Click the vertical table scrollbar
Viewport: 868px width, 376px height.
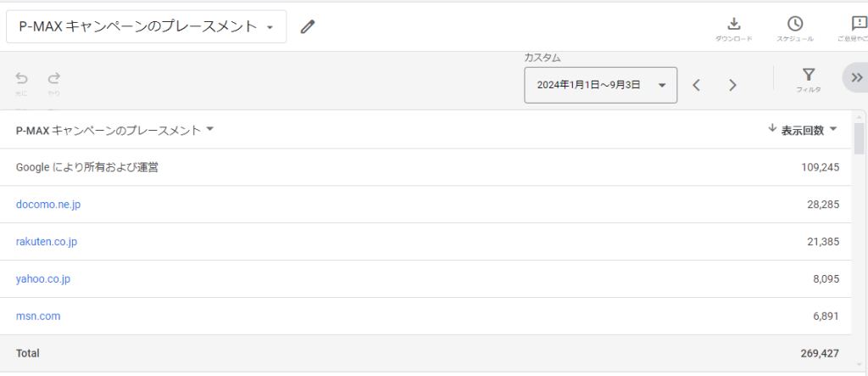pyautogui.click(x=859, y=137)
